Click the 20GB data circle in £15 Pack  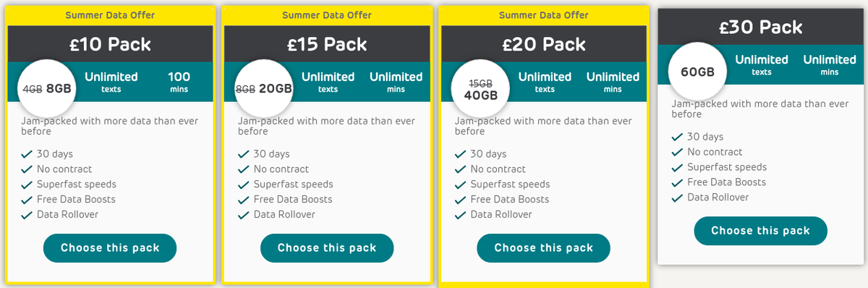(264, 88)
